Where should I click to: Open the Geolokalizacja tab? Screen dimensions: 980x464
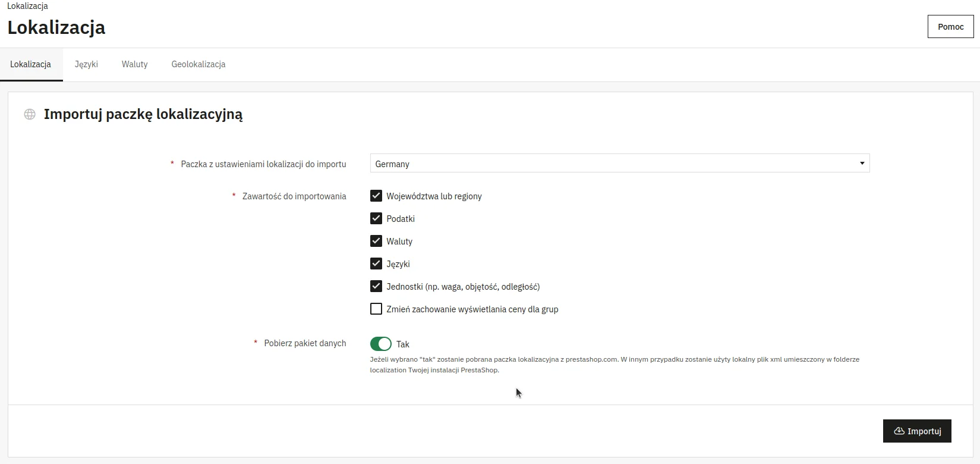198,64
